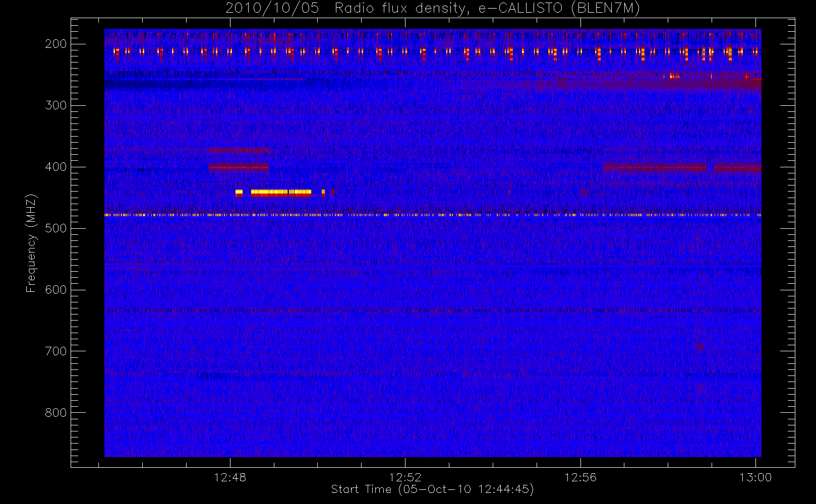Viewport: 816px width, 504px height.
Task: Click the 300 frequency tick label
Action: [55, 105]
